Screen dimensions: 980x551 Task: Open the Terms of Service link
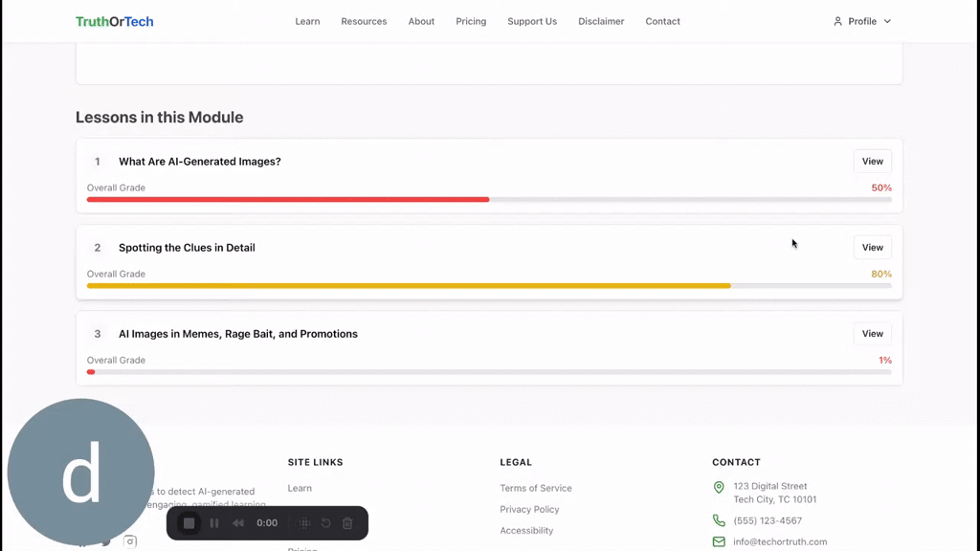536,488
